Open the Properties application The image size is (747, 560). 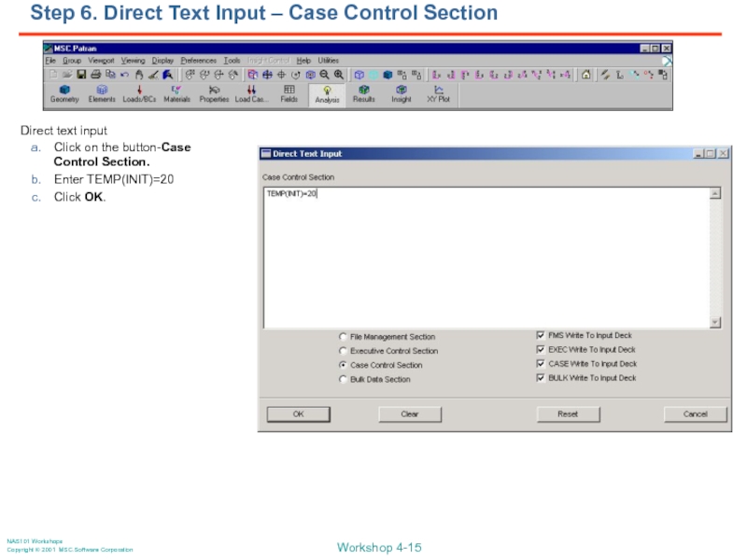point(214,94)
